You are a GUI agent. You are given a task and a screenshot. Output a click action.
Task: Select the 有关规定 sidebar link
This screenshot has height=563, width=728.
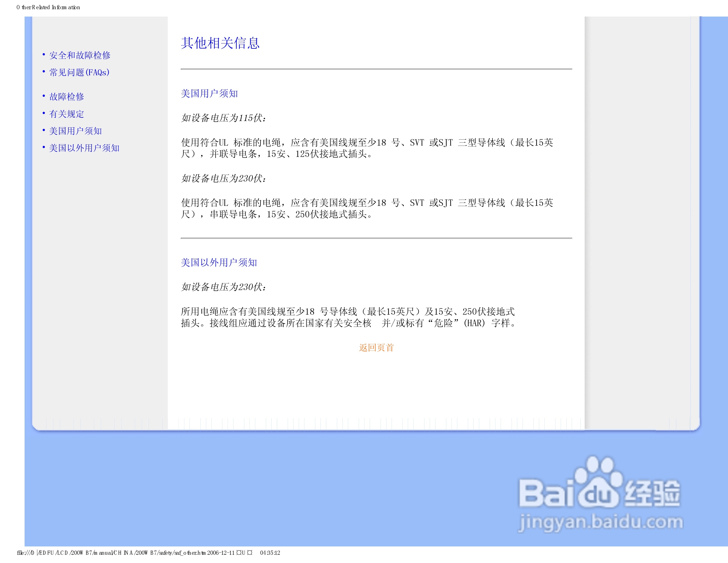tap(67, 114)
